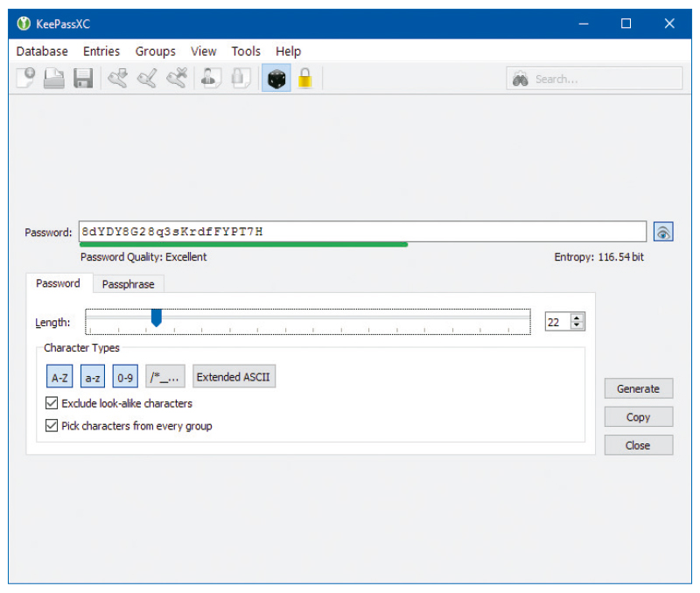This screenshot has width=700, height=593.
Task: Enable the Extended ASCII character type
Action: click(233, 377)
